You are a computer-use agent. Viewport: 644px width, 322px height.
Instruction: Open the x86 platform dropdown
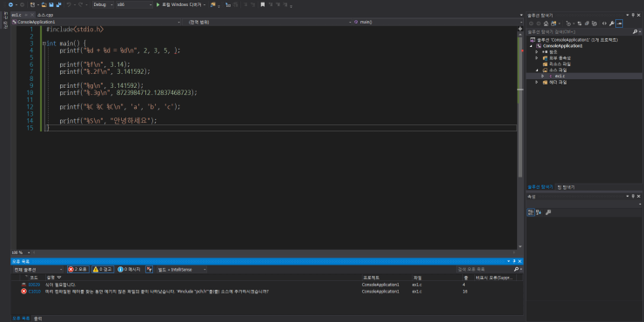(x=133, y=4)
